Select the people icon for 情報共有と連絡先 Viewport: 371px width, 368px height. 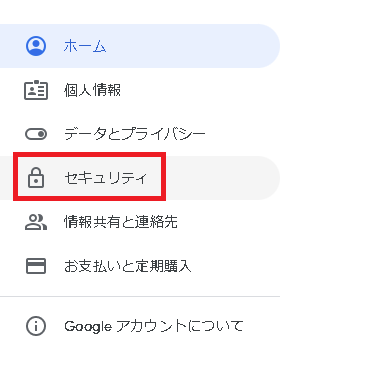coord(36,222)
